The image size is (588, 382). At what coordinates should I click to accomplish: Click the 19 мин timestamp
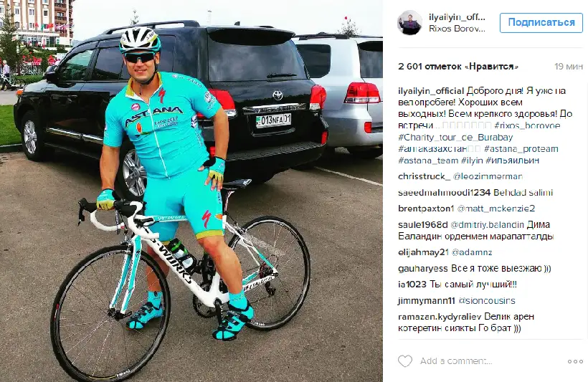(569, 67)
